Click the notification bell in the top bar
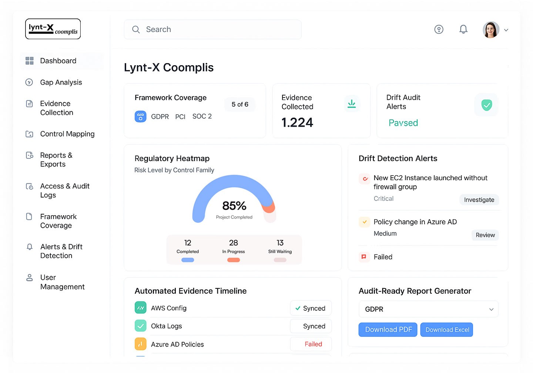 463,29
